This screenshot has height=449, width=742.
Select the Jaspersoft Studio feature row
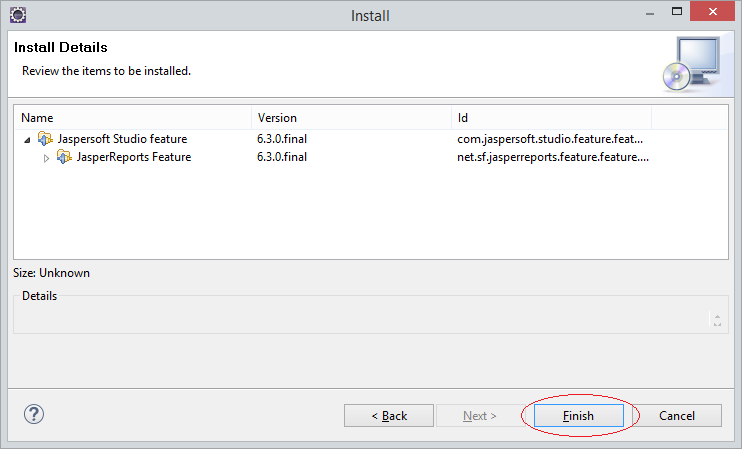coord(371,139)
